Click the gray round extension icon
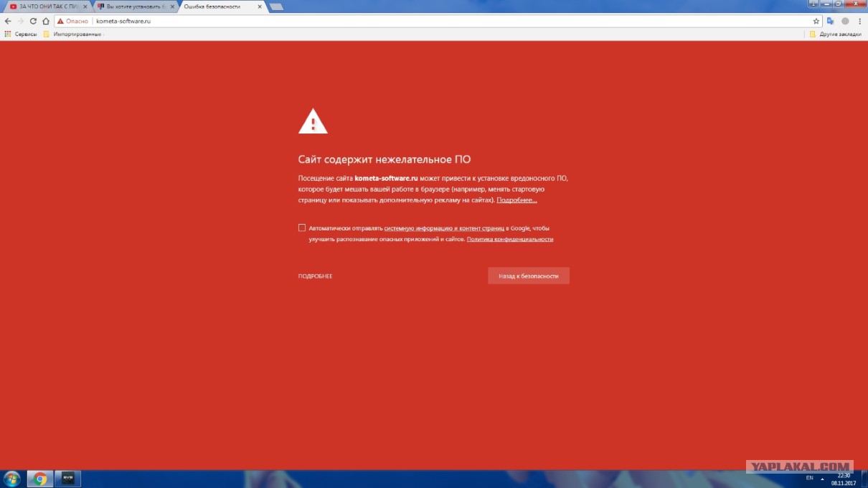 [845, 22]
